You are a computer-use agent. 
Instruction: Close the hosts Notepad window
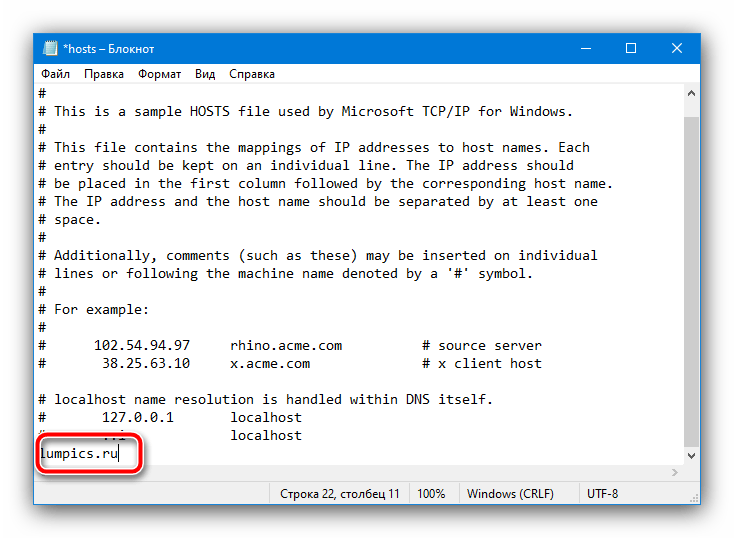(x=677, y=48)
